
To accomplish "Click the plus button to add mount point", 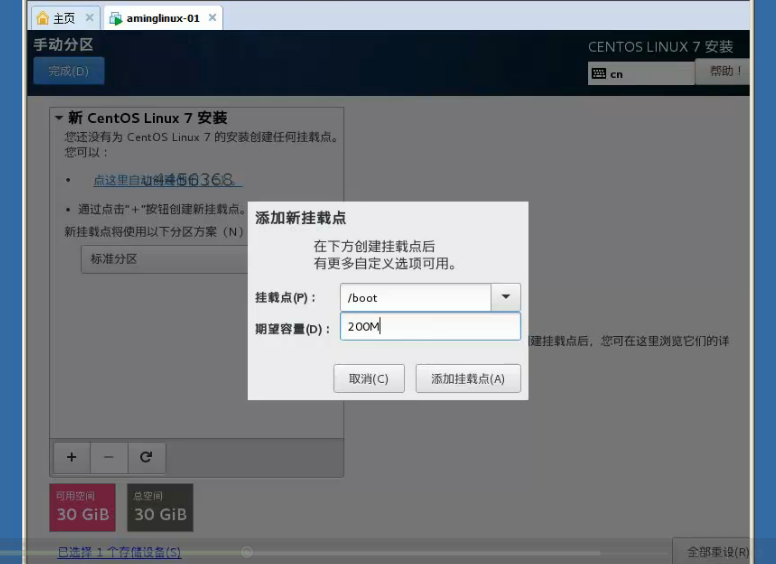I will 72,457.
